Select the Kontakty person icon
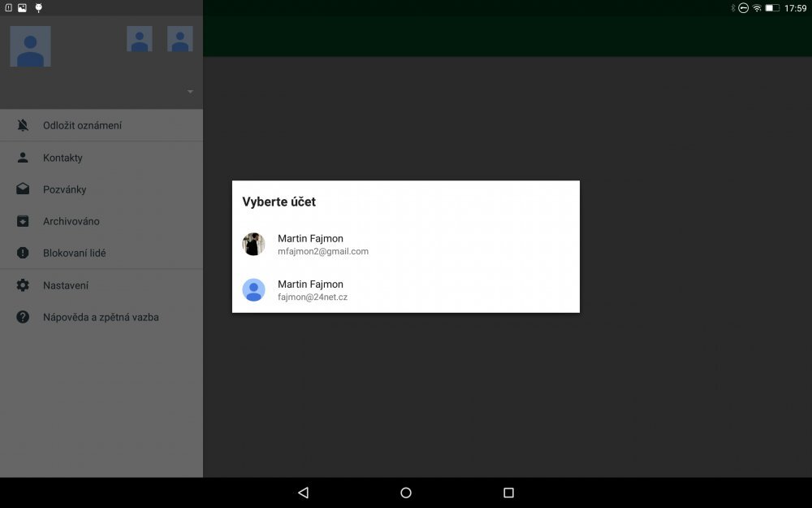Image resolution: width=812 pixels, height=508 pixels. pos(22,157)
